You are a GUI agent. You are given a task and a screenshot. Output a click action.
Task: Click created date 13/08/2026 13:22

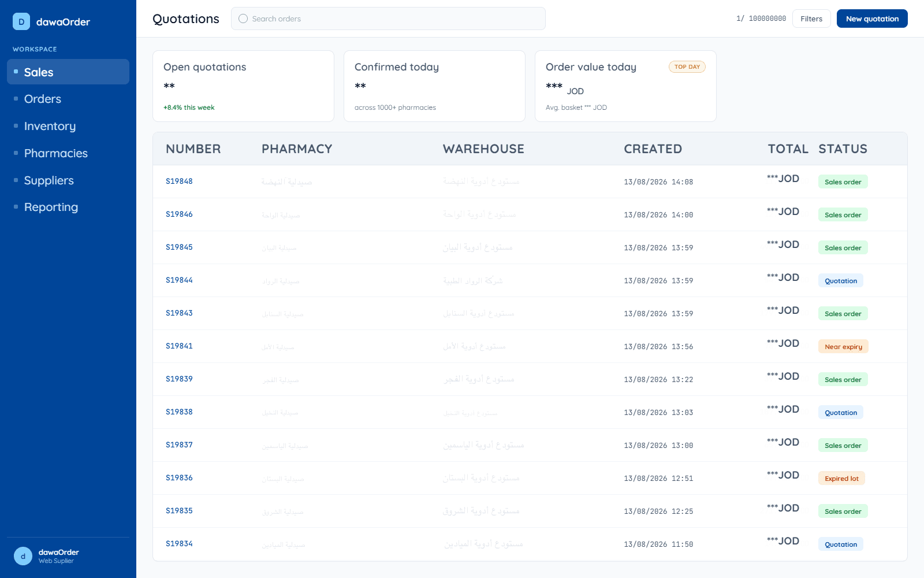pos(658,380)
